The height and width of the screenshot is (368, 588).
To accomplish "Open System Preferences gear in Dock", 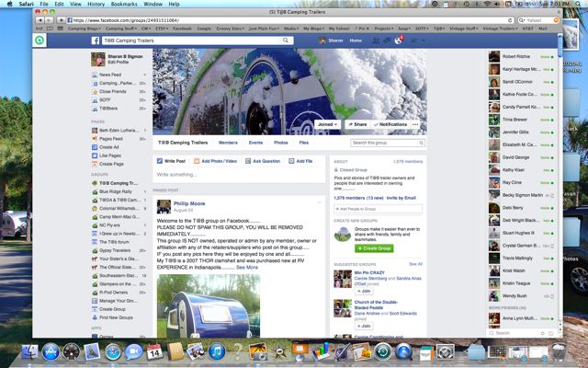I will [x=445, y=351].
